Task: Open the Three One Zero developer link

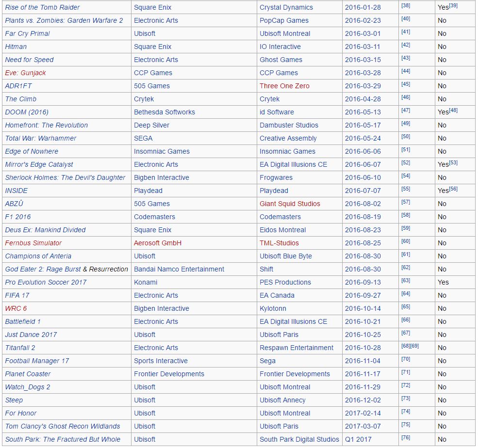Action: [284, 86]
